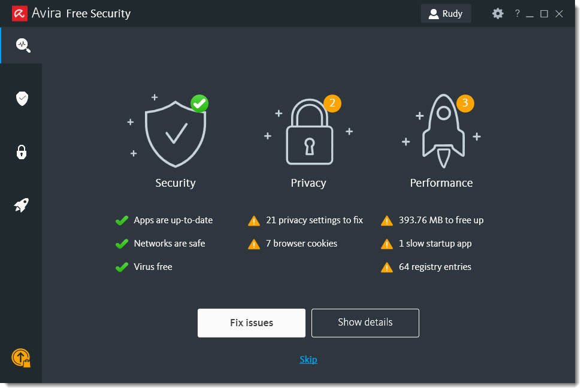This screenshot has width=584, height=392.
Task: Select the 64 registry entries item
Action: tap(426, 267)
